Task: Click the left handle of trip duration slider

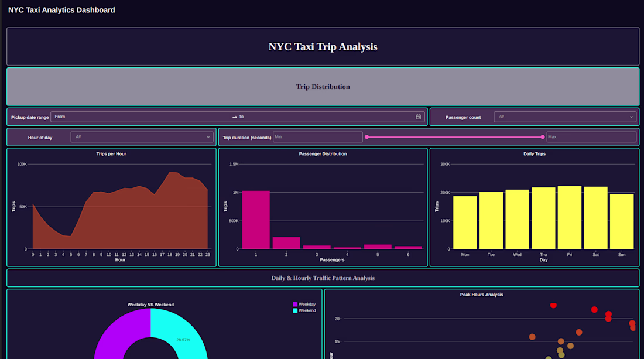Action: [x=366, y=137]
